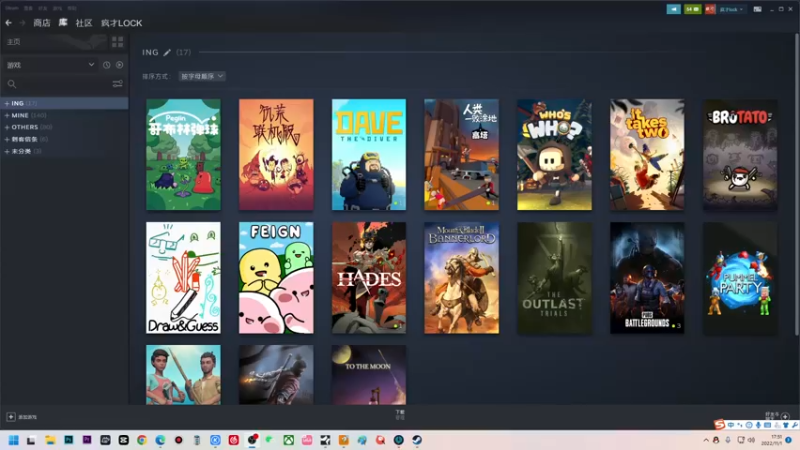Open the Pummel Party cover

(x=740, y=278)
